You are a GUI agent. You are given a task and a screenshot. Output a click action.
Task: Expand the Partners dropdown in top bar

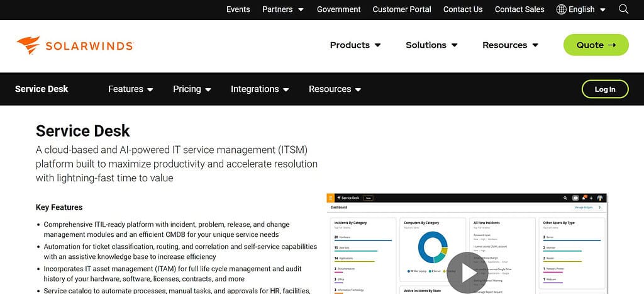tap(283, 9)
